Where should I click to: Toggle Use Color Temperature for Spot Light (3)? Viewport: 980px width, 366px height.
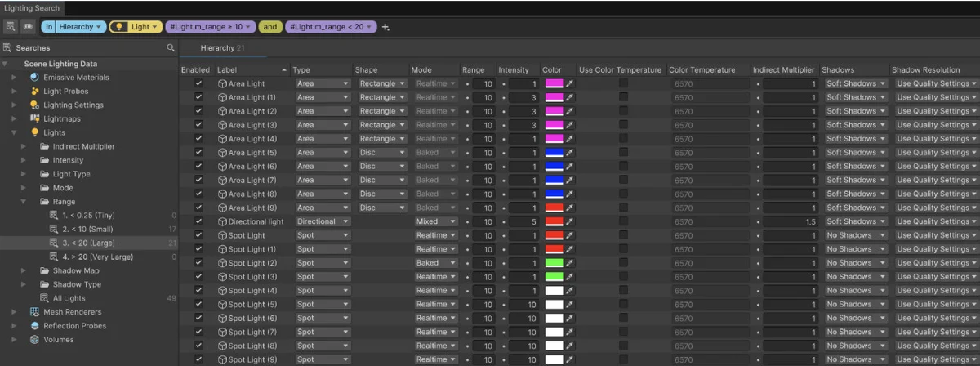point(623,277)
